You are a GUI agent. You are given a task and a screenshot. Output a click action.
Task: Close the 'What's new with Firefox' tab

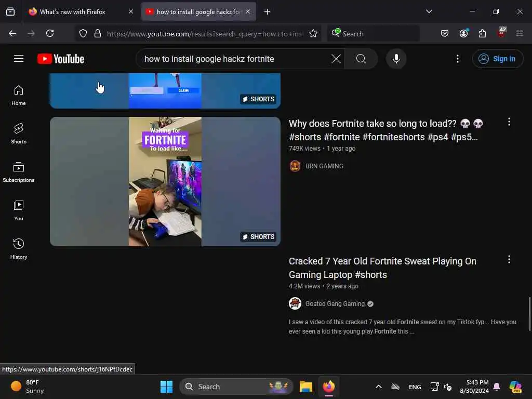click(x=131, y=12)
